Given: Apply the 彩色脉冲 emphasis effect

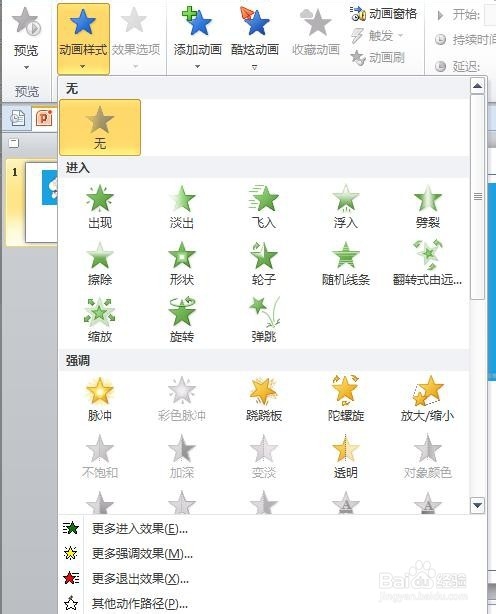Looking at the screenshot, I should tap(182, 399).
